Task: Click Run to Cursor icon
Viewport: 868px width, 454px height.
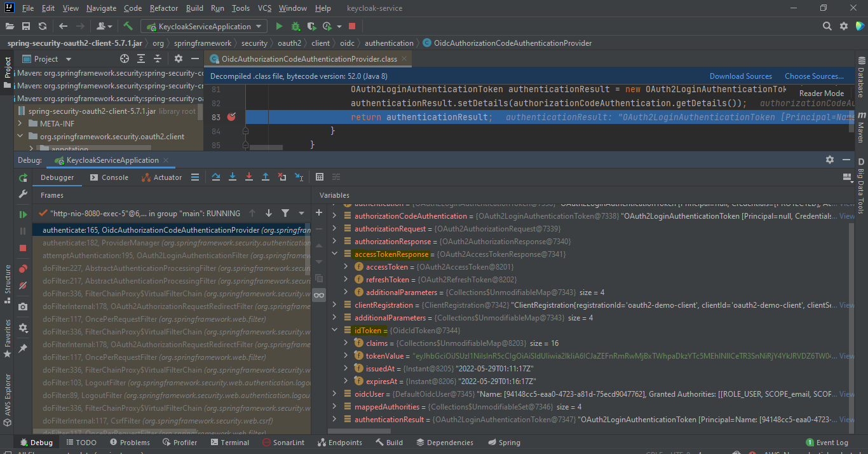Action: 299,177
